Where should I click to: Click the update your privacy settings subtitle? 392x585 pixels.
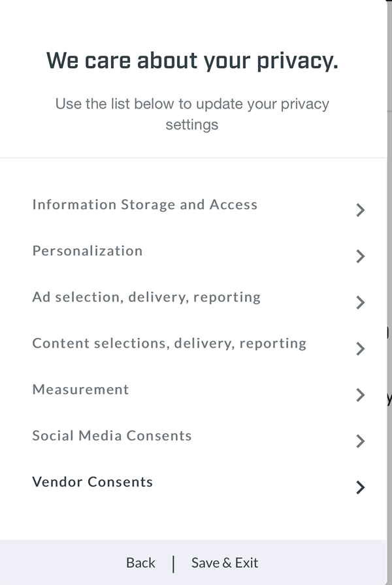(x=192, y=114)
